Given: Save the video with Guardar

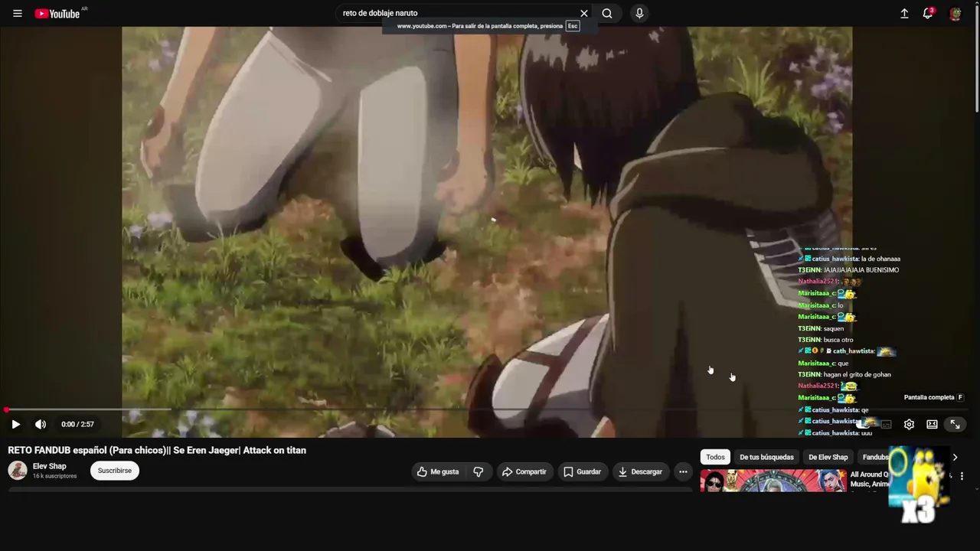Looking at the screenshot, I should pyautogui.click(x=583, y=472).
